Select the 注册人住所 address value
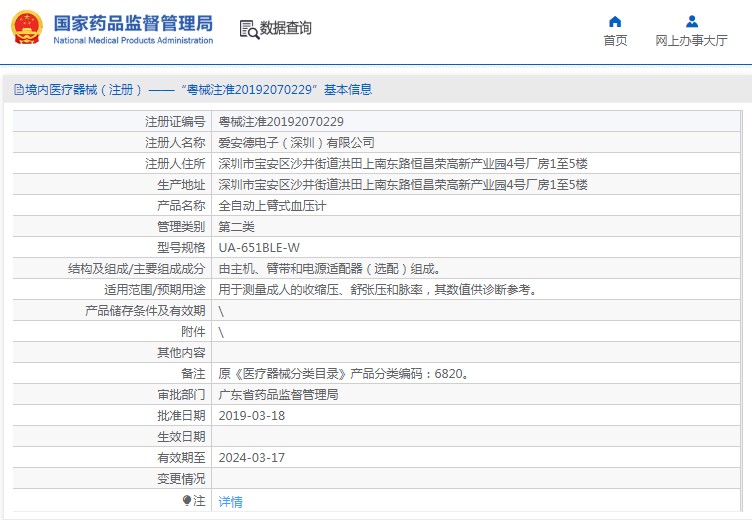Screen dimensions: 752x520 click(403, 164)
